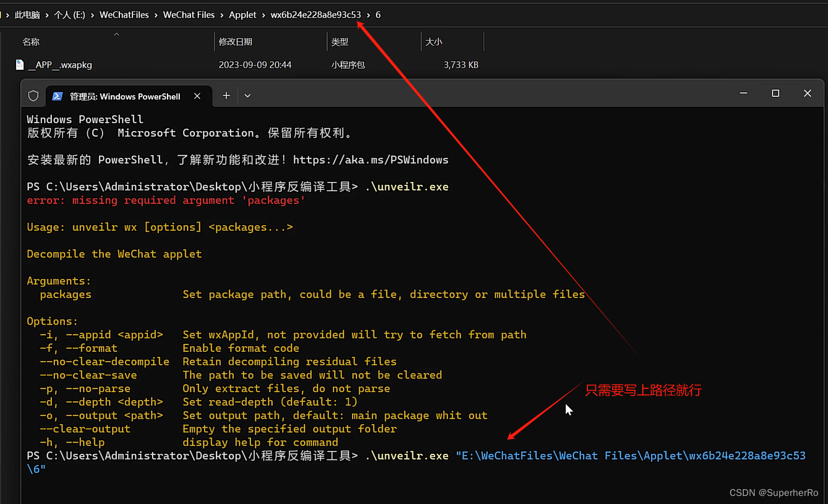The image size is (828, 504).
Task: Expand the chevron after Applet breadcrumb
Action: [x=263, y=15]
